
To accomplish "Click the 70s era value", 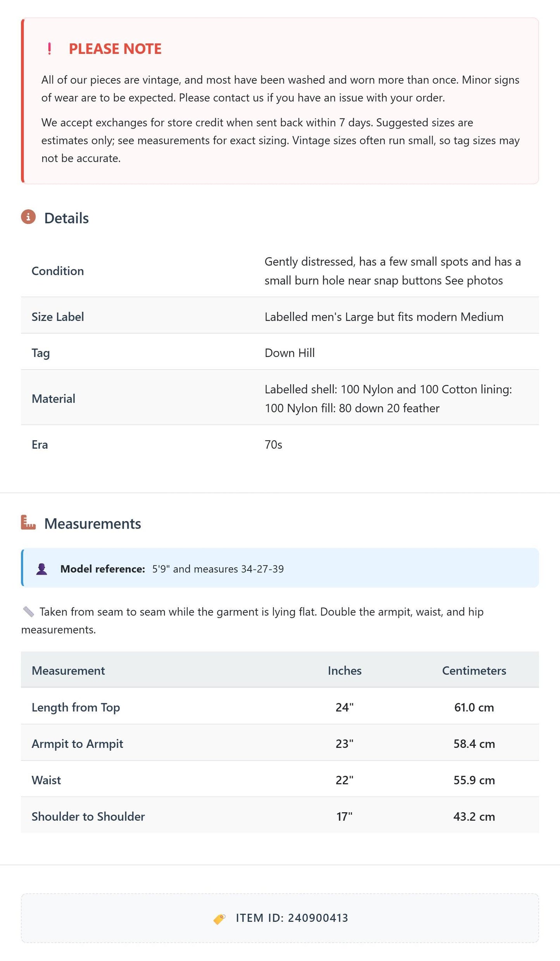I will pos(273,445).
